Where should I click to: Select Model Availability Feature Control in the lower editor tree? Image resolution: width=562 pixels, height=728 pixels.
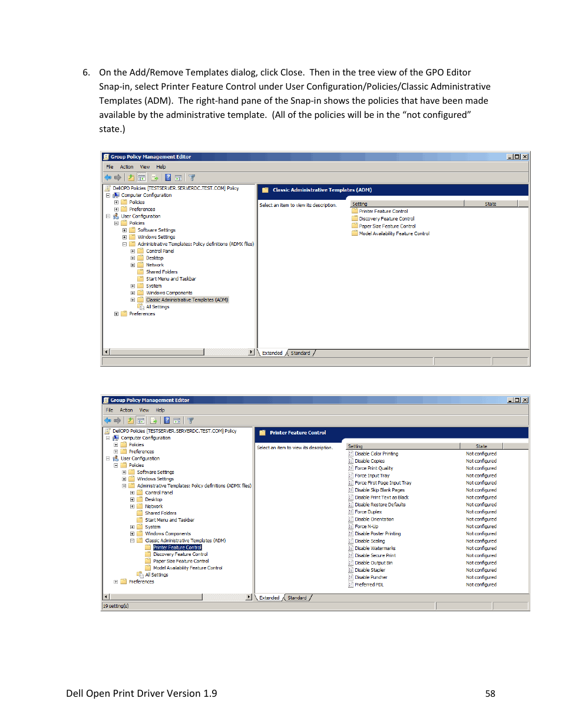[187, 568]
